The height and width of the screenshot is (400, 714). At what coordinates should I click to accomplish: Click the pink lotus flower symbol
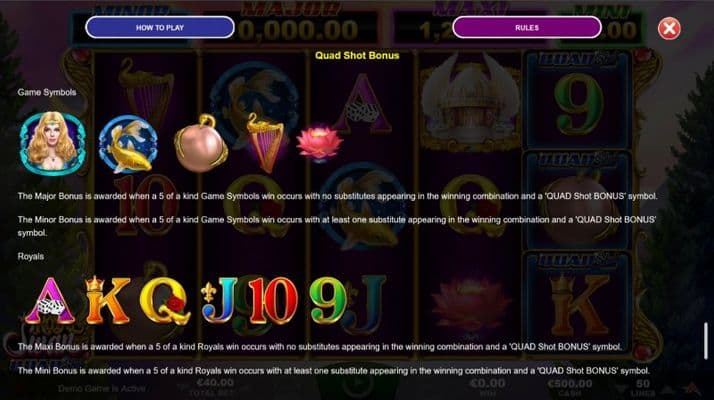[319, 143]
